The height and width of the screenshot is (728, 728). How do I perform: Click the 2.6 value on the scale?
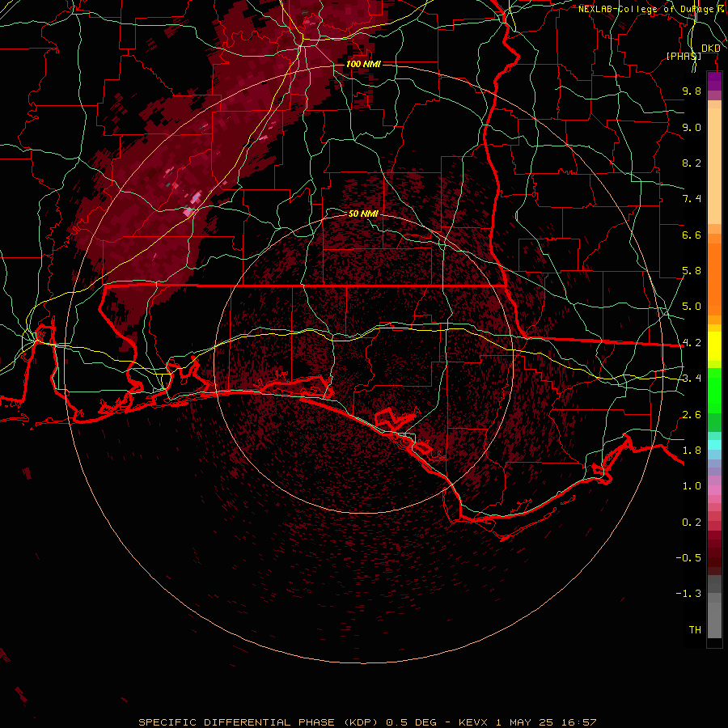click(692, 415)
